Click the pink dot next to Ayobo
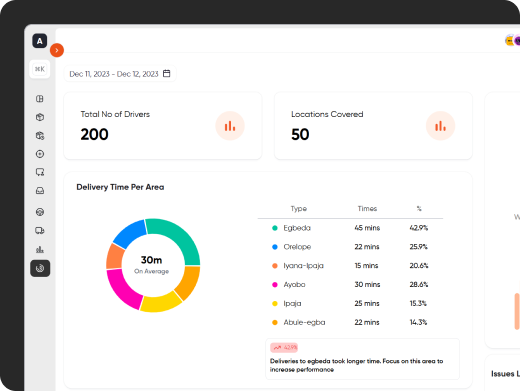 coord(275,285)
